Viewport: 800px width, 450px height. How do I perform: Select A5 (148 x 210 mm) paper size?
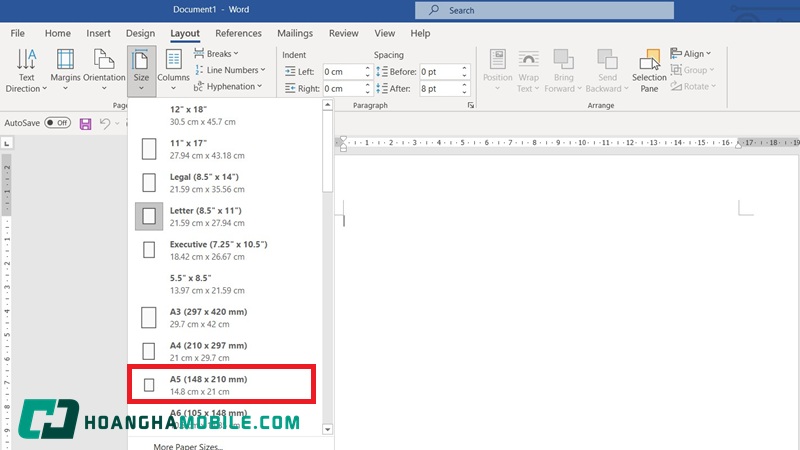220,385
